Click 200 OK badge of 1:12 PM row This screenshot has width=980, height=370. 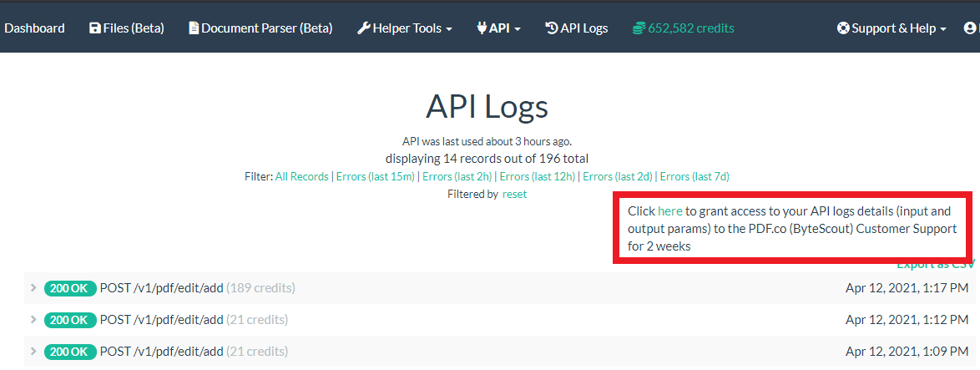click(70, 320)
